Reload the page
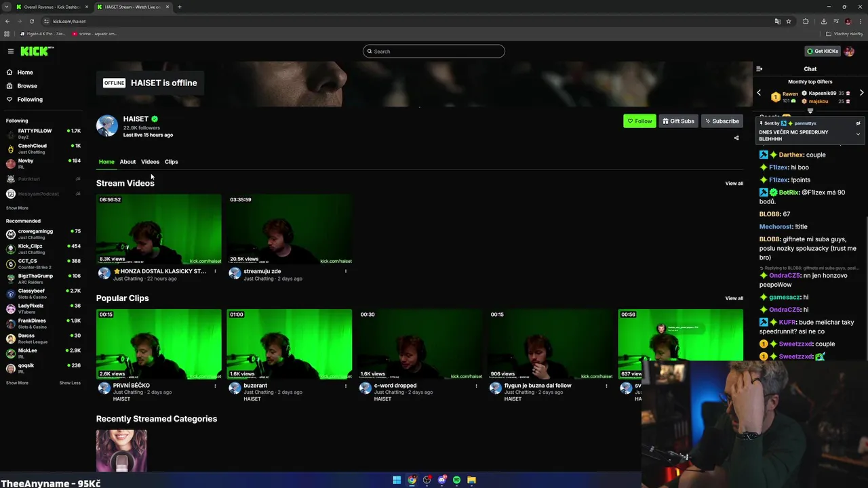The image size is (868, 488). click(31, 21)
